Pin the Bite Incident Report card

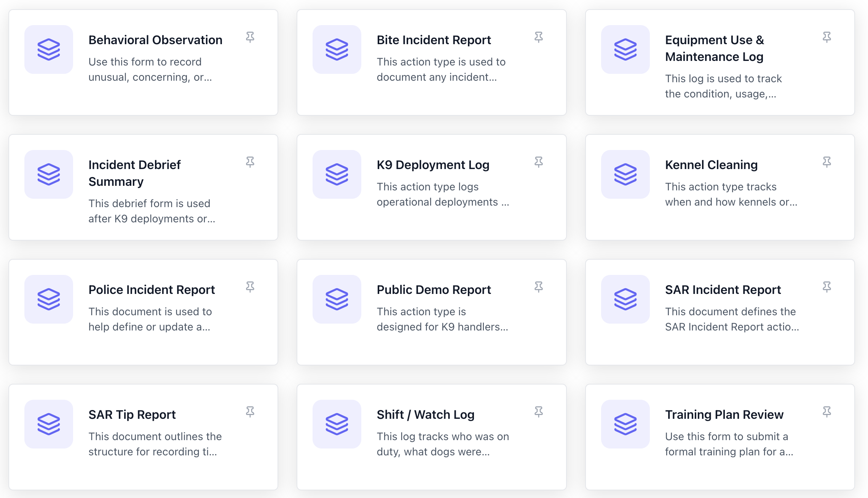click(x=538, y=37)
